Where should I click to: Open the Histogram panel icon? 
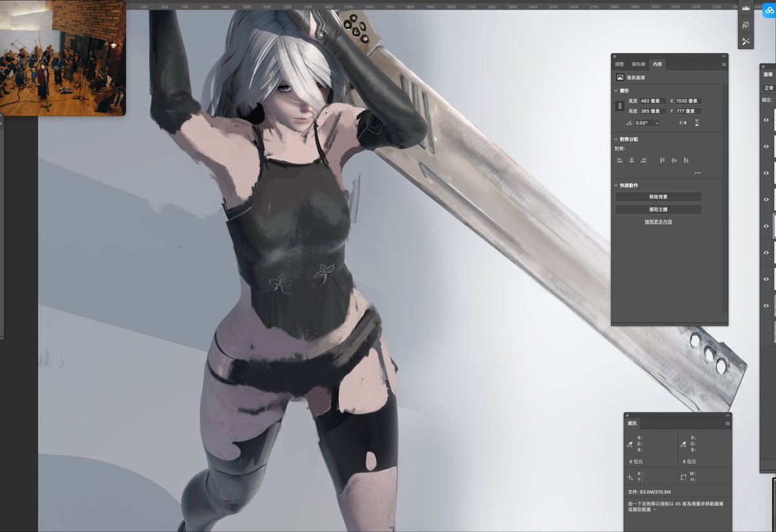pyautogui.click(x=746, y=8)
